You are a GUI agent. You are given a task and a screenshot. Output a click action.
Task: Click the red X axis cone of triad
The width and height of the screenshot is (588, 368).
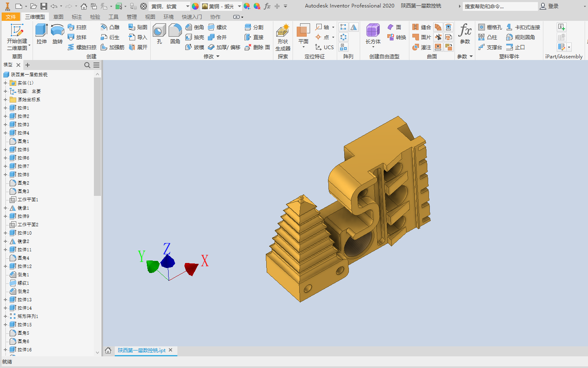(x=191, y=268)
